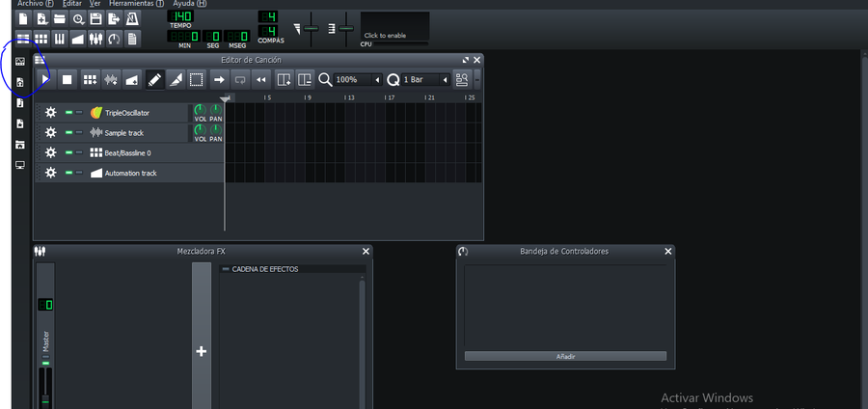Click the TripleOscillator VOL knob
Viewport: 868px width, 409px height.
click(200, 110)
